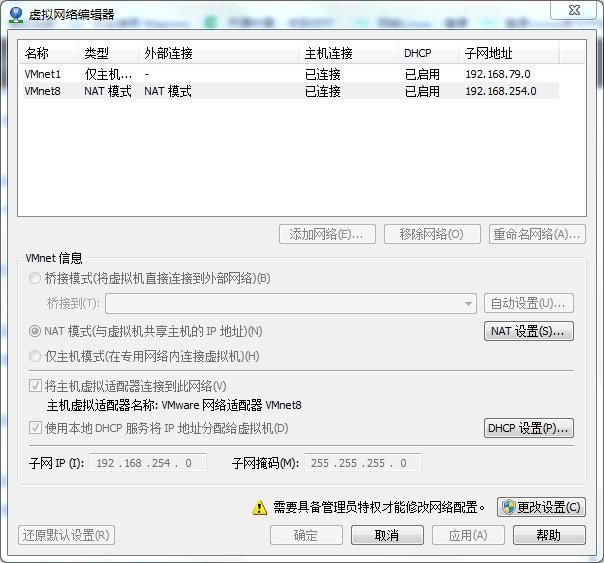Click 还原默认设置(R) button
604x563 pixels.
tap(66, 535)
